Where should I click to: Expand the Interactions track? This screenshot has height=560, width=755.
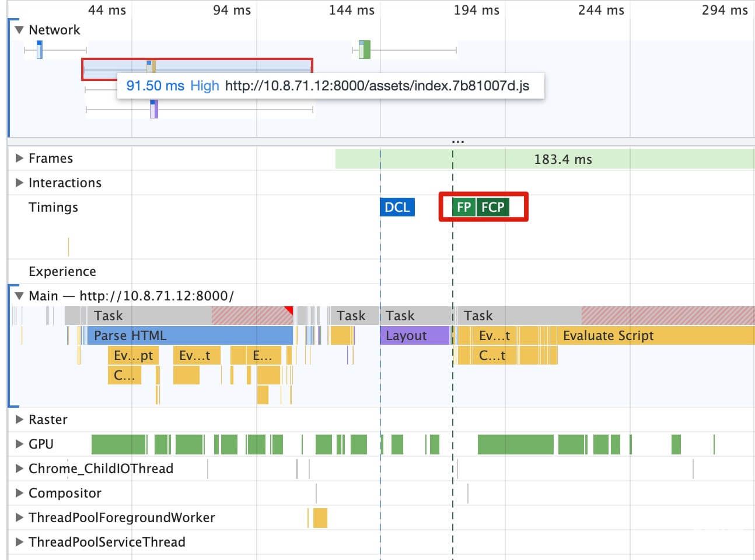(x=18, y=183)
